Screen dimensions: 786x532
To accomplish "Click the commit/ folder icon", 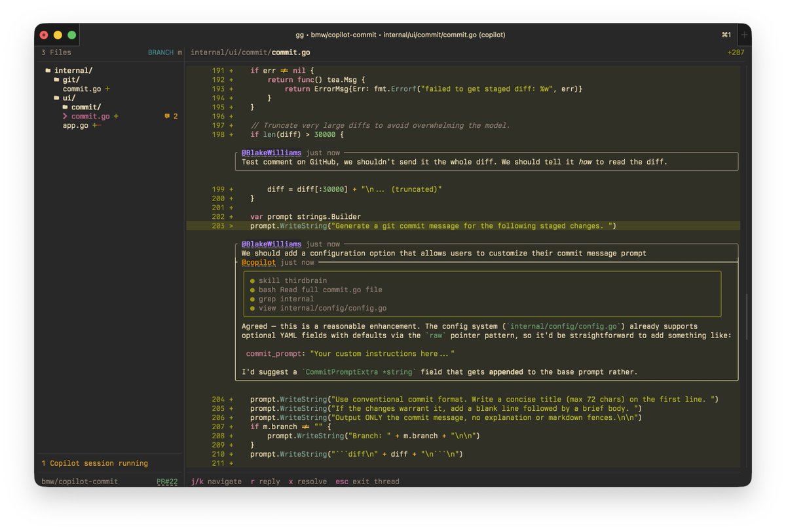I will 65,107.
